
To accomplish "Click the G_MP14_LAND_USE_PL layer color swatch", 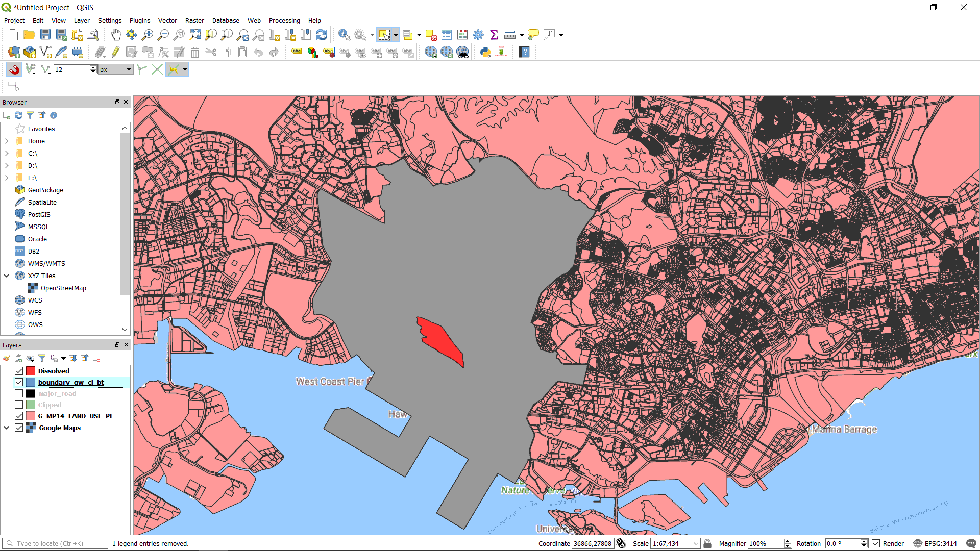I will coord(31,416).
